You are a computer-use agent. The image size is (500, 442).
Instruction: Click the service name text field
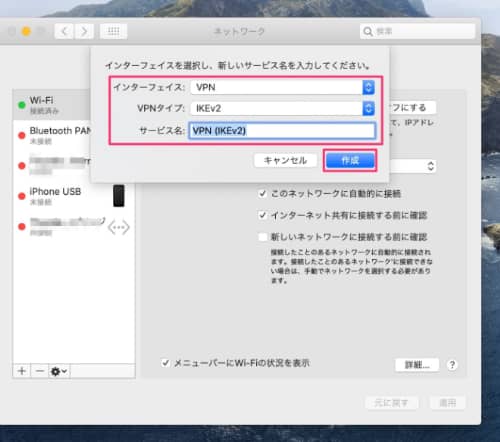pyautogui.click(x=282, y=131)
